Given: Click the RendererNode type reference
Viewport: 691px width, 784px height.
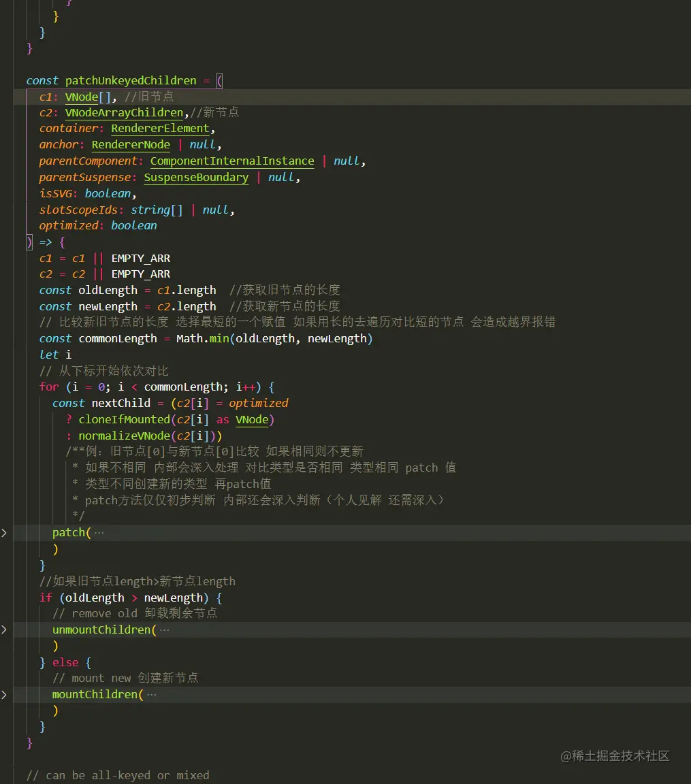Looking at the screenshot, I should click(x=131, y=144).
